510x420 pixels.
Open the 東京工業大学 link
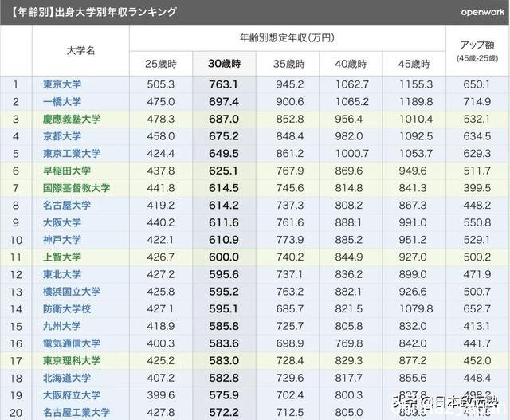coord(72,154)
